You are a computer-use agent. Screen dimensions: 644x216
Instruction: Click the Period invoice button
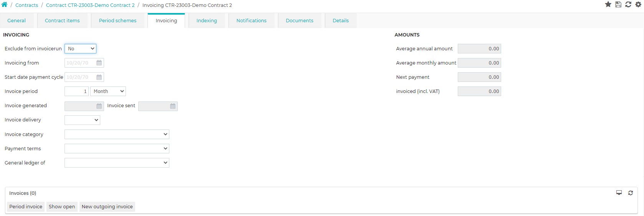click(x=26, y=207)
